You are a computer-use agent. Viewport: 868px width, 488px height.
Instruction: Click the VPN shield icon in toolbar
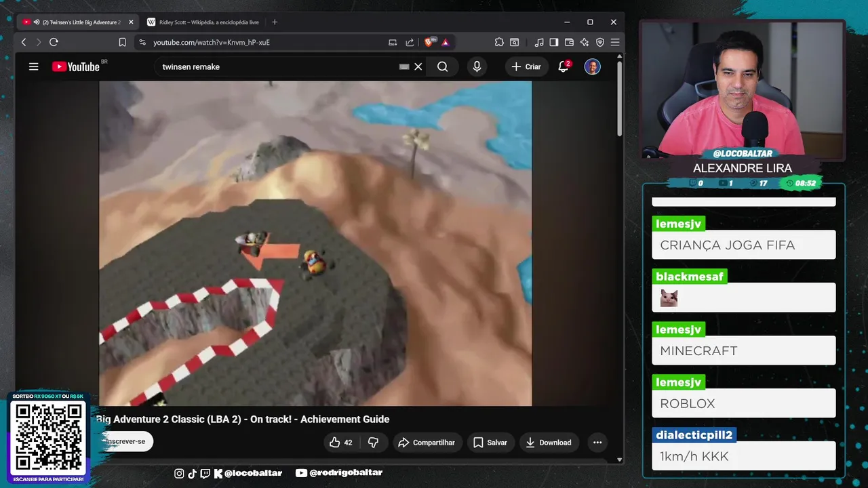point(599,42)
